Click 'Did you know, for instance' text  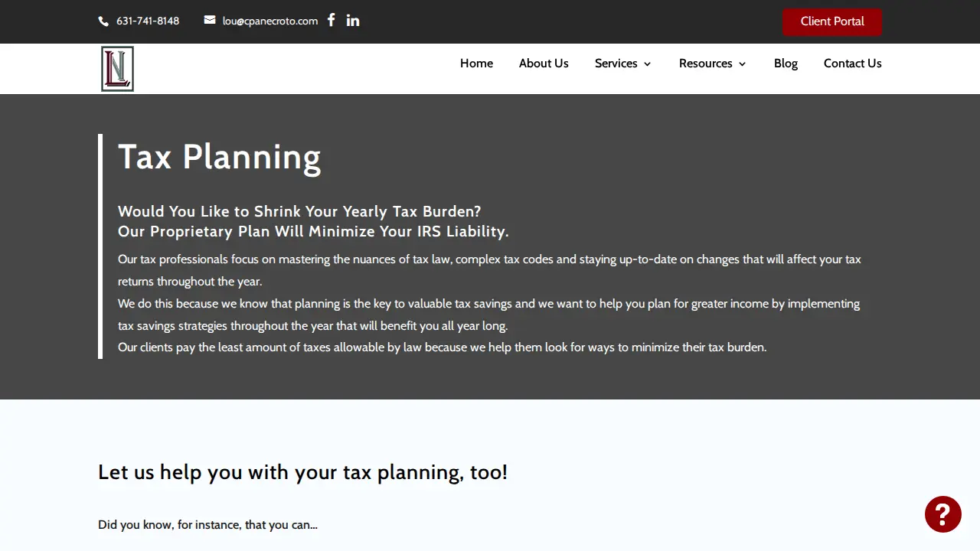point(207,524)
